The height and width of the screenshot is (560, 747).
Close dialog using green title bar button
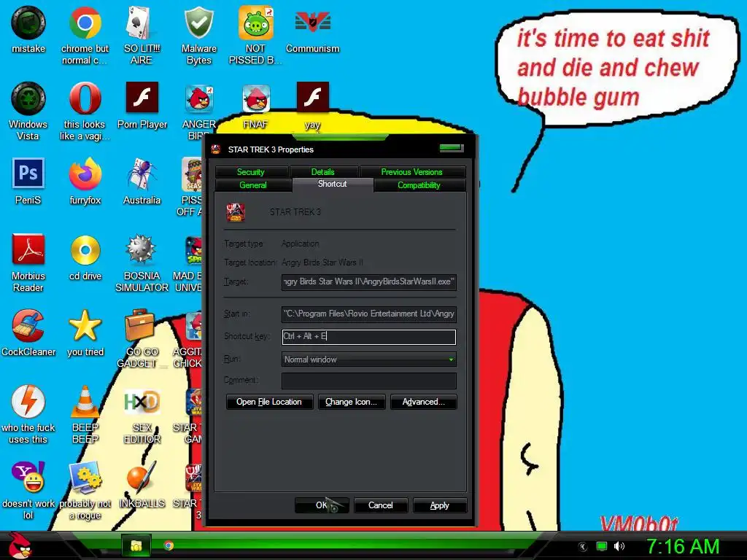tap(451, 148)
